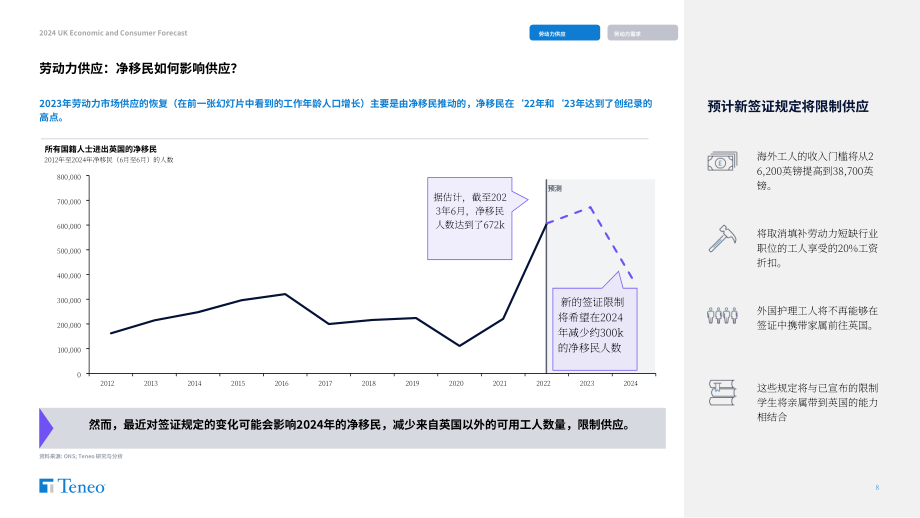The width and height of the screenshot is (920, 518).
Task: Click the 100,000 y-axis label
Action: tap(69, 350)
